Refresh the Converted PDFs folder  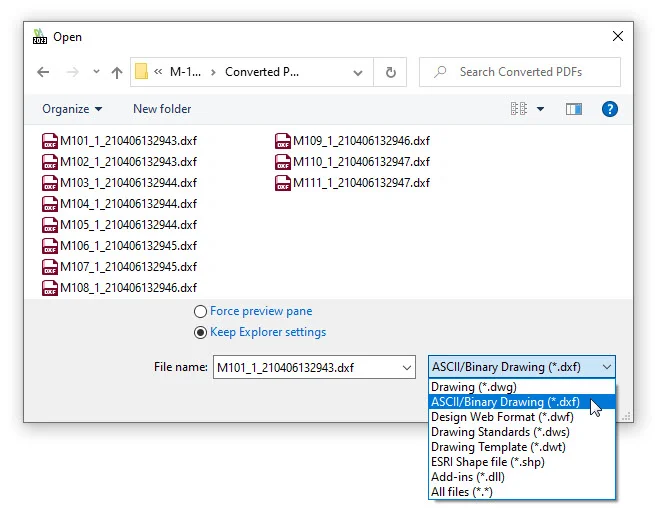390,72
